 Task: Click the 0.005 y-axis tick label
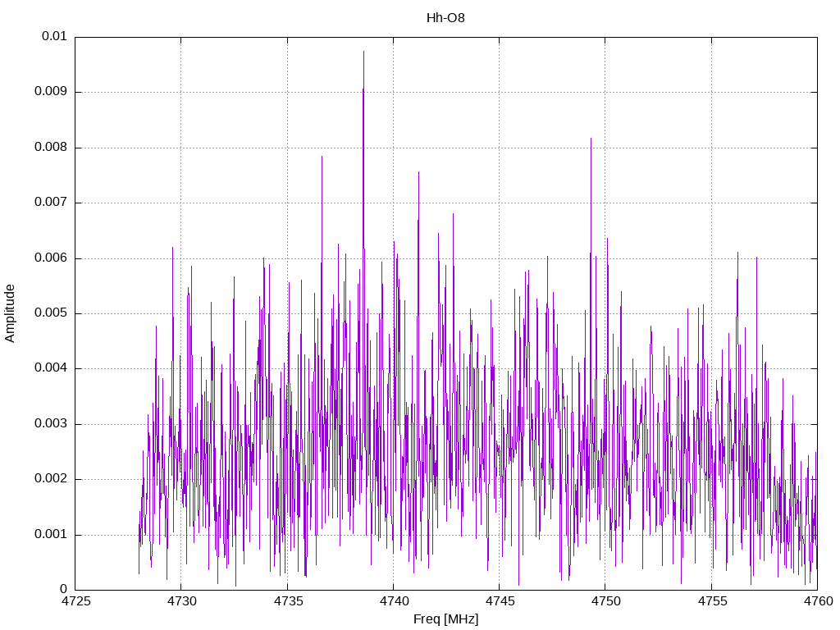point(51,313)
